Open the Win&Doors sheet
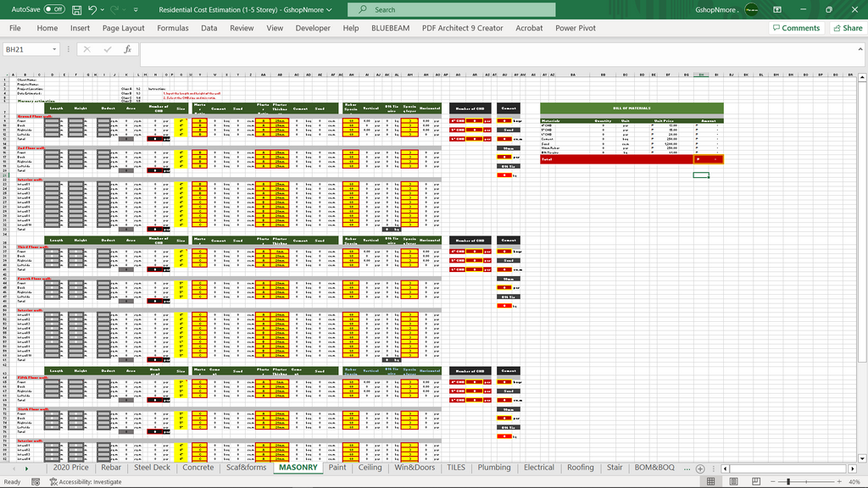Image resolution: width=868 pixels, height=488 pixels. (x=415, y=468)
